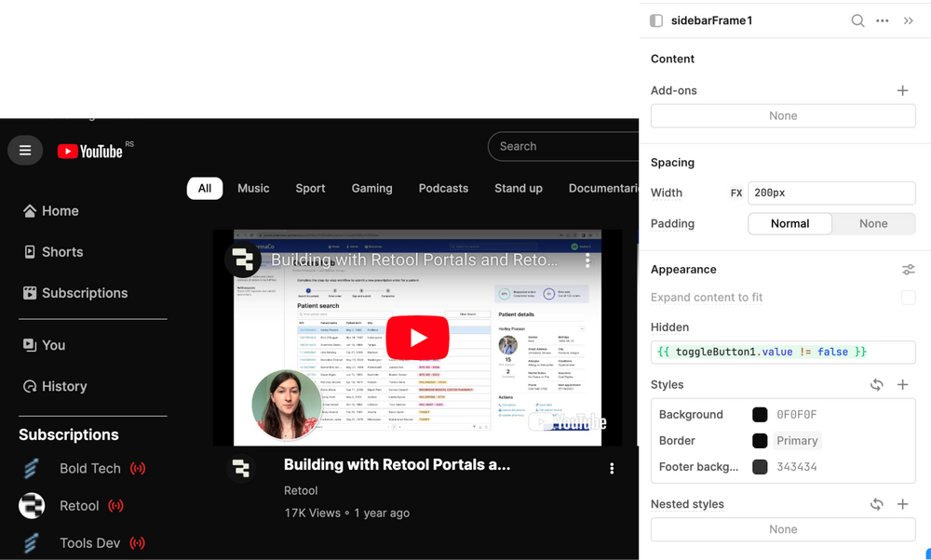
Task: Set Padding to None
Action: (873, 223)
